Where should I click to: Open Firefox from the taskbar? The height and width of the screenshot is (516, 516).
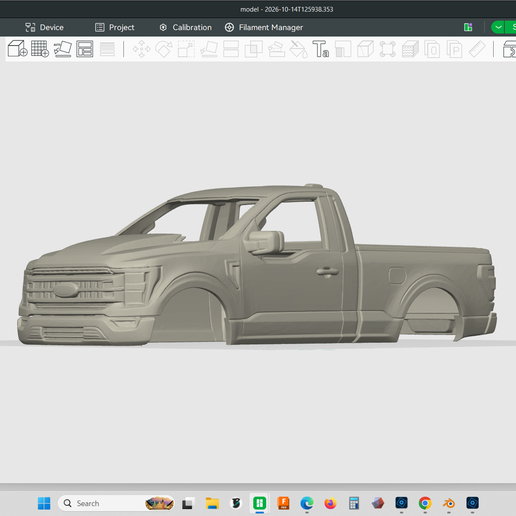[330, 503]
